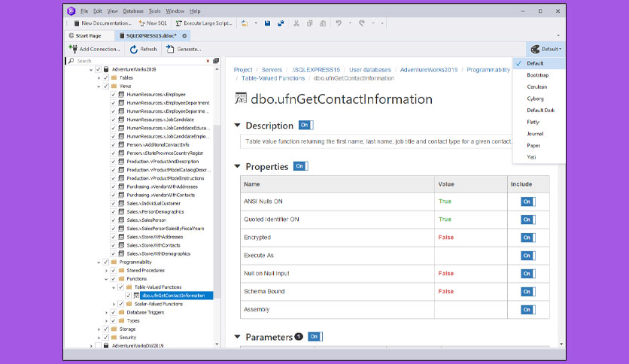629x364 pixels.
Task: Click the AdventureWorks2019 database icon
Action: click(106, 69)
